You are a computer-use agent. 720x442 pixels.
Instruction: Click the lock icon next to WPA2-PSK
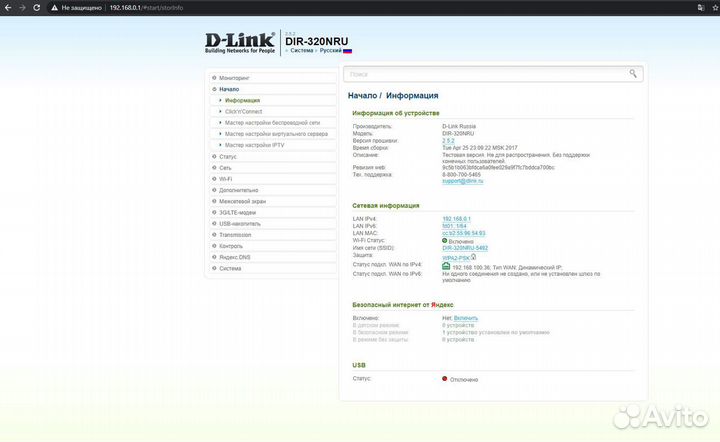tap(473, 257)
